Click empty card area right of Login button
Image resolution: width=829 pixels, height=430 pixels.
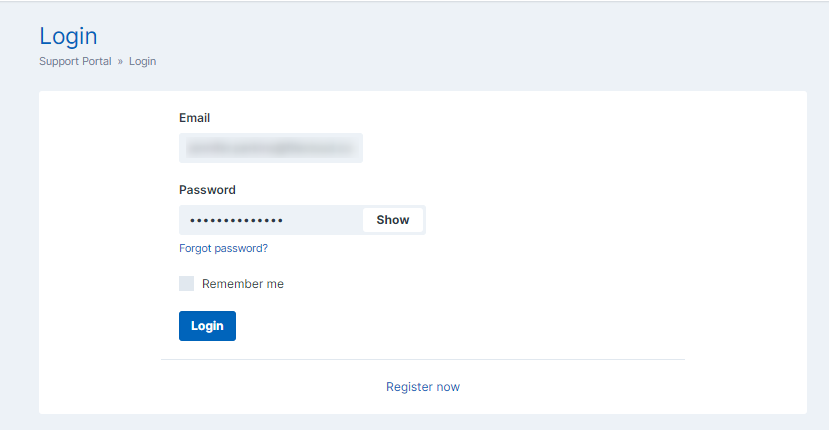500,326
